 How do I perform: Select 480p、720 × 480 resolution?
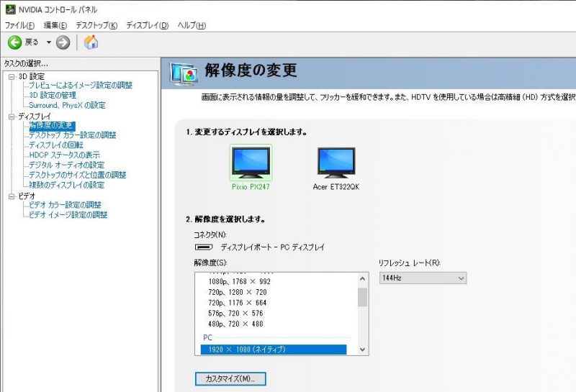pos(235,324)
